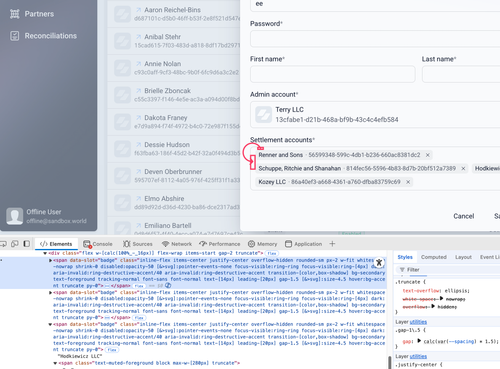The height and width of the screenshot is (369, 500).
Task: Open the link icon beside Deven Oberbrunner
Action: pyautogui.click(x=138, y=172)
